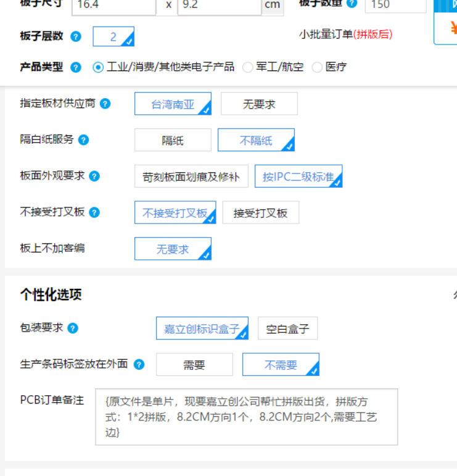Open help for 指定板材供应商

tap(105, 104)
